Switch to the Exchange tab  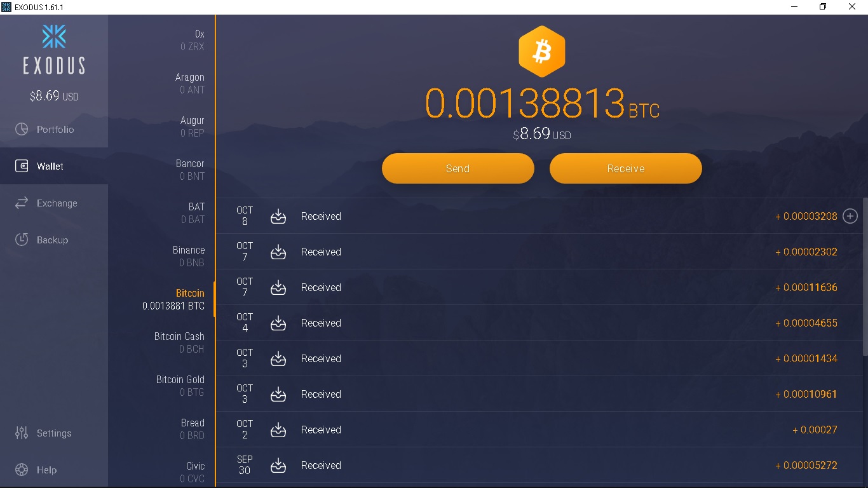coord(54,203)
